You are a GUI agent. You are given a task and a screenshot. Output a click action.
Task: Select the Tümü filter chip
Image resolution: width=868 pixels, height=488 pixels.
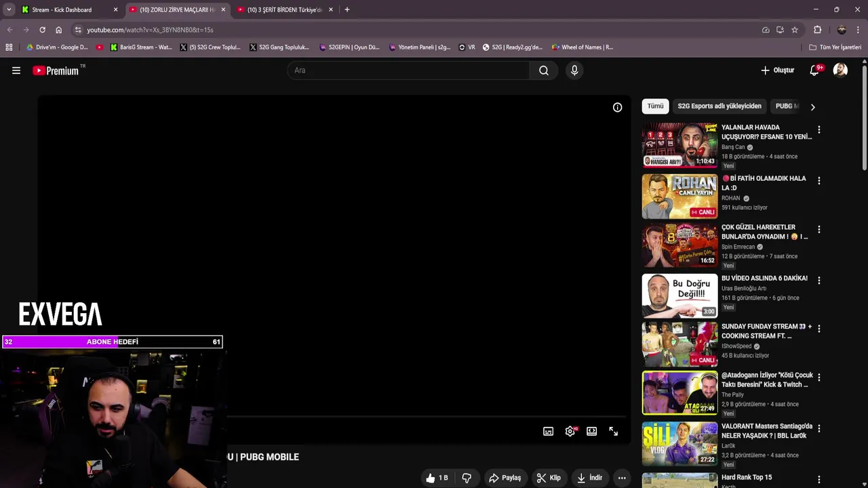[655, 106]
